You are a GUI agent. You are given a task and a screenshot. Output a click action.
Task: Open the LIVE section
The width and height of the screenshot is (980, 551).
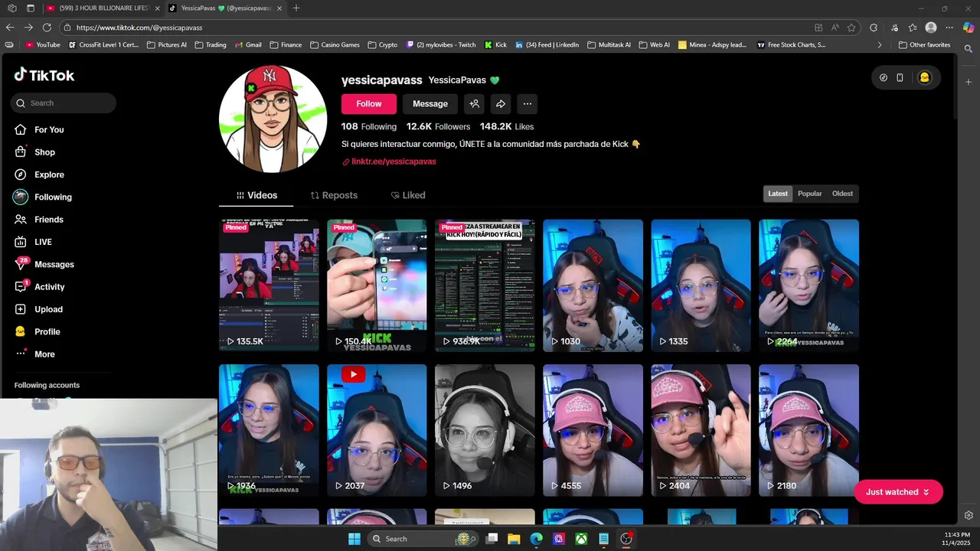33,242
